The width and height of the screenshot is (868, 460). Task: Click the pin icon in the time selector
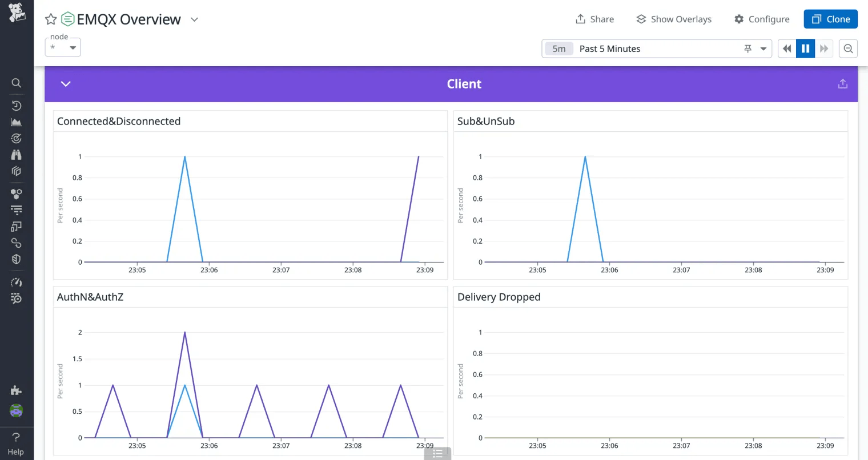pyautogui.click(x=748, y=49)
